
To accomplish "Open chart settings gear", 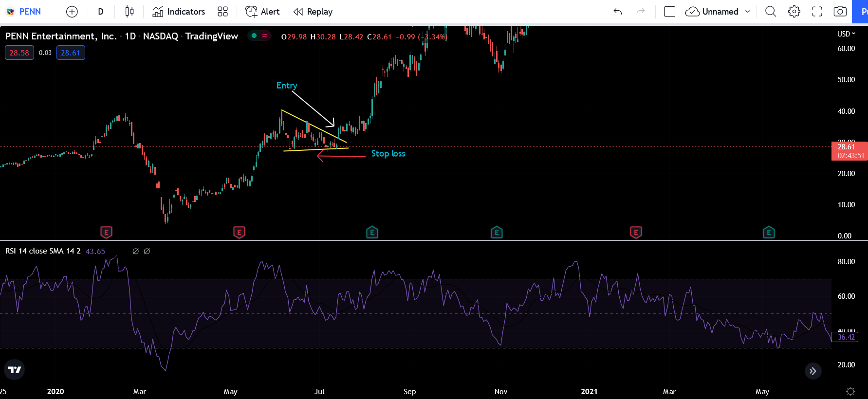I will tap(794, 12).
